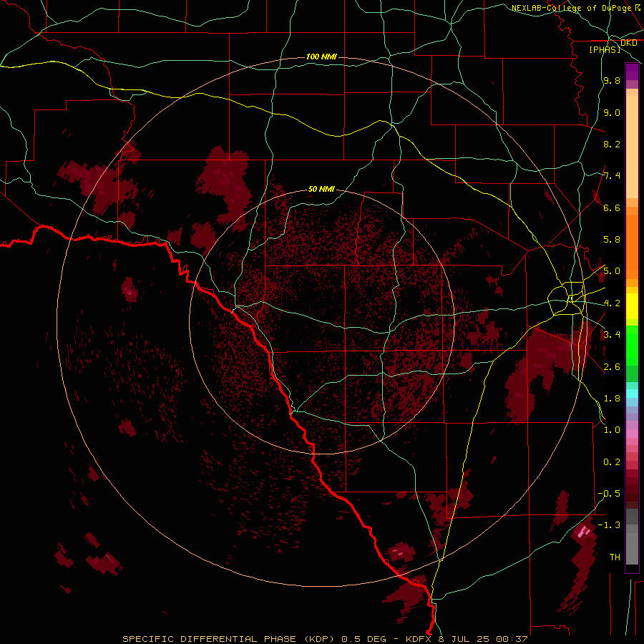The width and height of the screenshot is (644, 644).
Task: Click the 1.0 value on the color scale
Action: (x=612, y=430)
